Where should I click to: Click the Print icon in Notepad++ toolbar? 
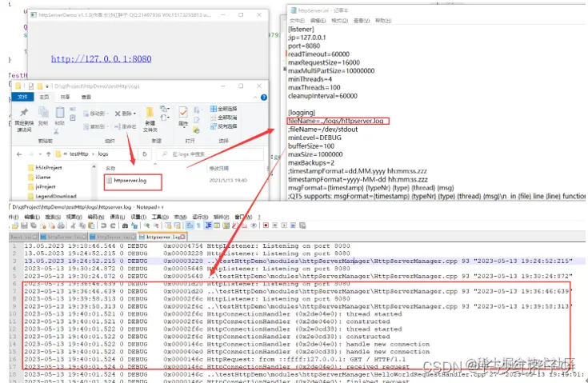(x=61, y=225)
